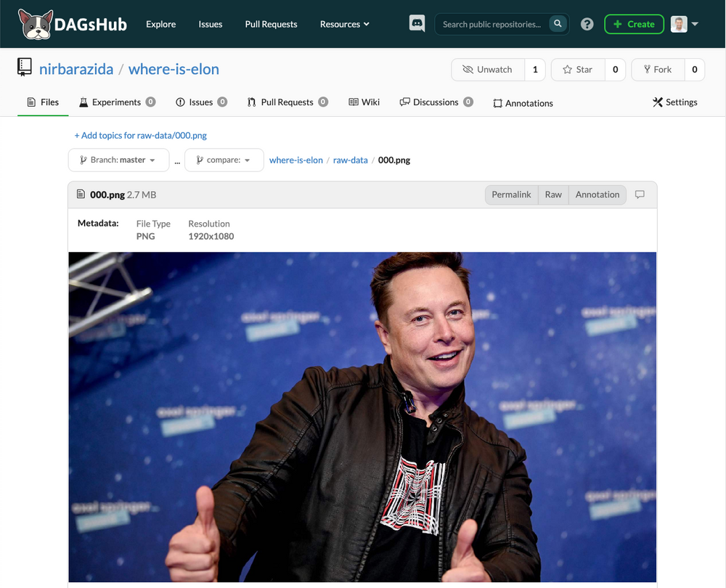Click the search magnifier icon
Image resolution: width=726 pixels, height=588 pixels.
[x=558, y=23]
